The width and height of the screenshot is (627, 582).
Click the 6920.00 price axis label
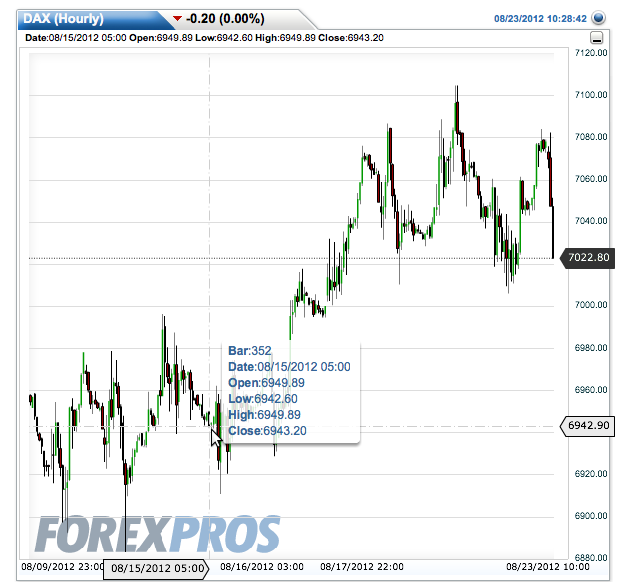pyautogui.click(x=591, y=474)
